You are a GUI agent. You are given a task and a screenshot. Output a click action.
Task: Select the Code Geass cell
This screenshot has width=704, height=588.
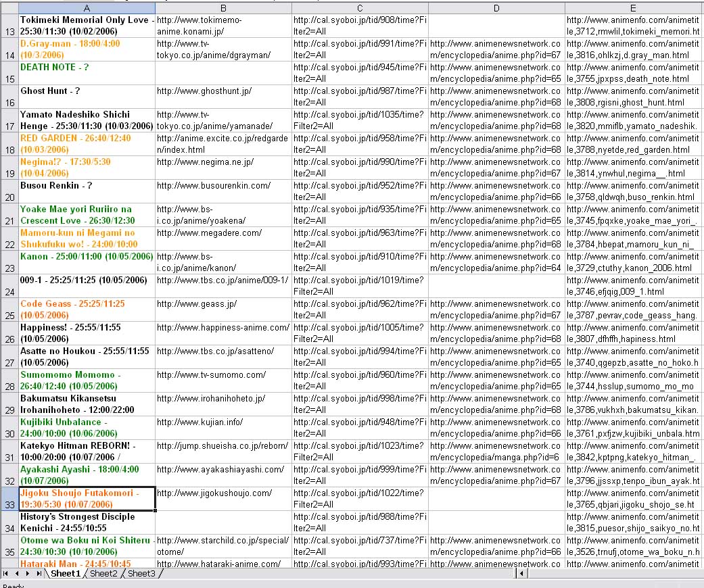point(87,310)
